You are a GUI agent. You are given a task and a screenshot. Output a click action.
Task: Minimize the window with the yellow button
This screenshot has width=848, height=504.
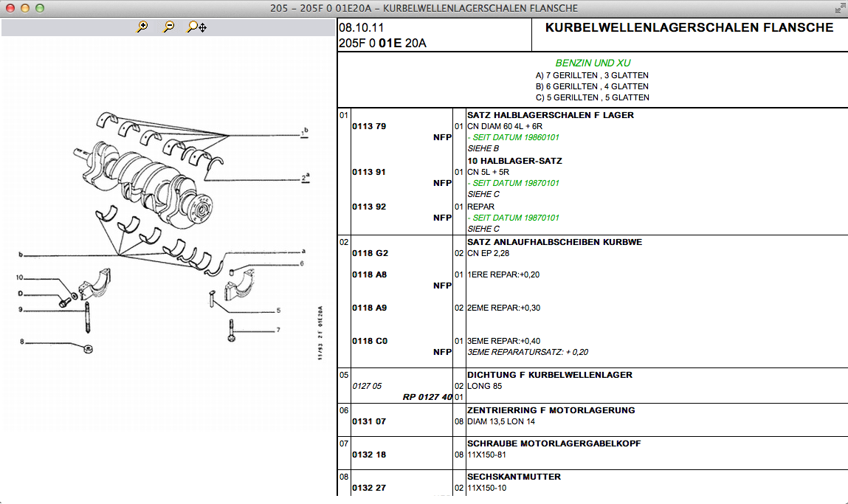pos(25,8)
